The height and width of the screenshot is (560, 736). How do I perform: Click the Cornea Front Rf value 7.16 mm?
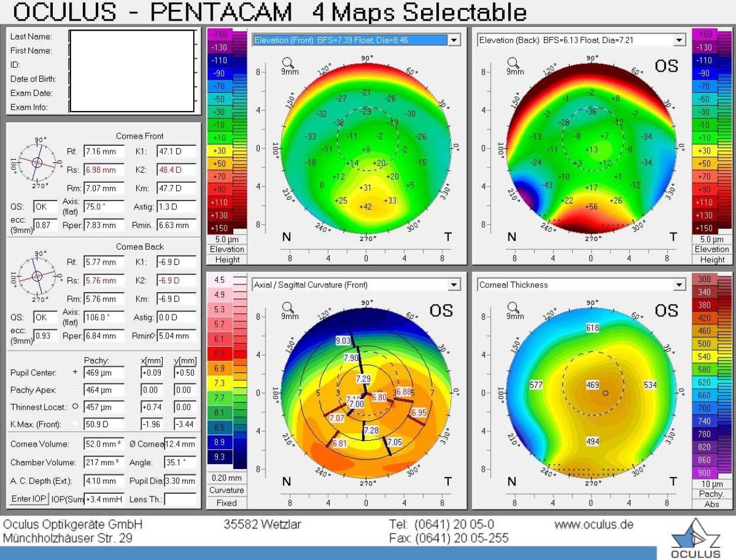(x=104, y=152)
